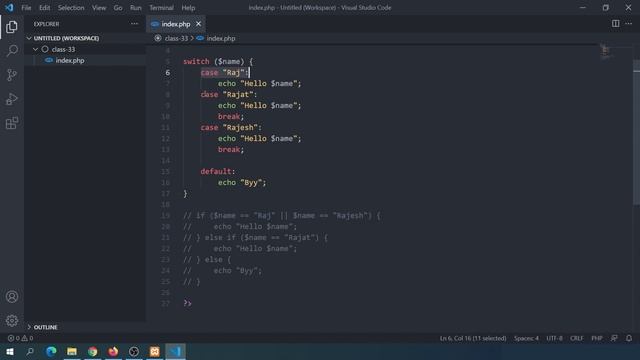Open editor More Actions ellipsis
The width and height of the screenshot is (640, 360).
pos(629,24)
